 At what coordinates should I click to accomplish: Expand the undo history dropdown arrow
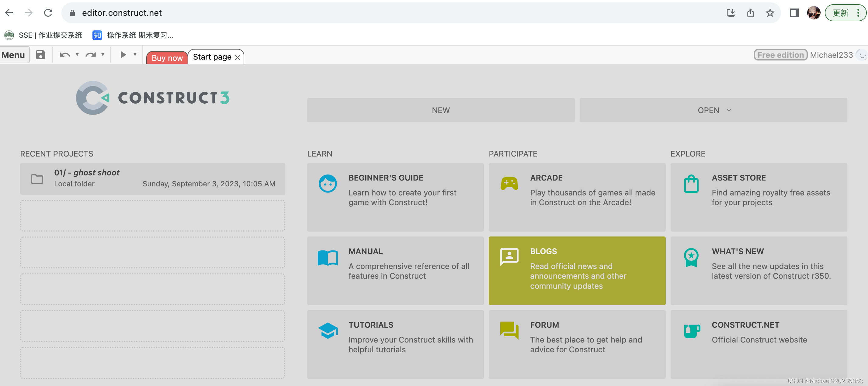pos(77,55)
